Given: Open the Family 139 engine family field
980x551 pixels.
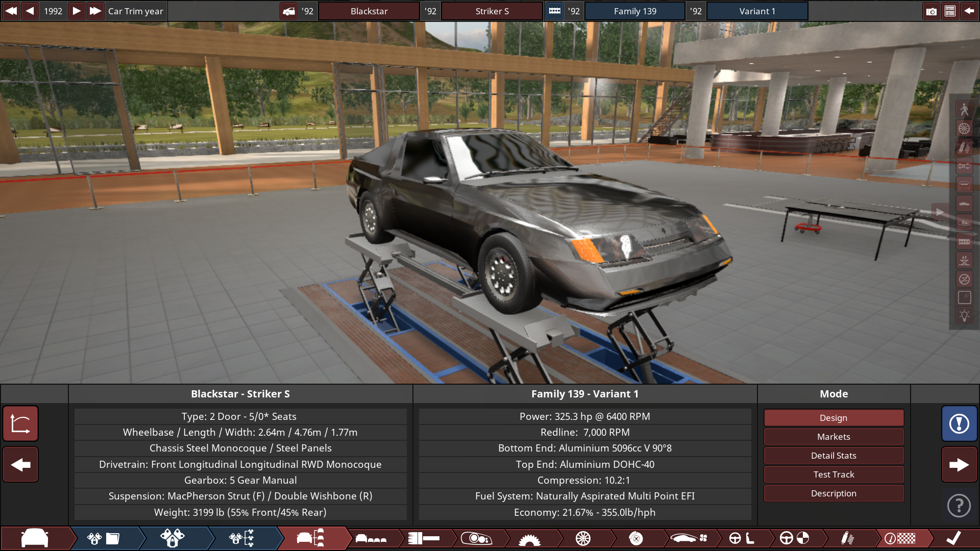Looking at the screenshot, I should point(635,11).
